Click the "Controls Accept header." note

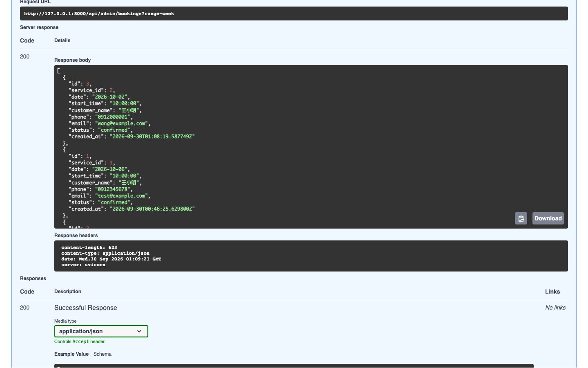click(80, 341)
